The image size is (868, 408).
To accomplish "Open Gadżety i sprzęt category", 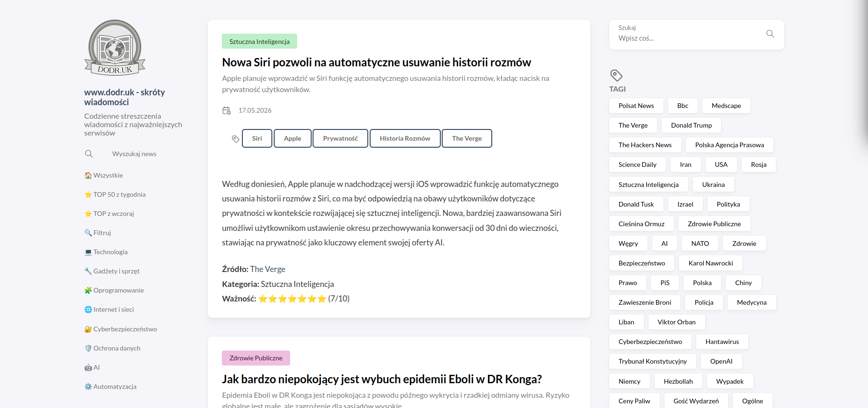I will click(x=112, y=271).
